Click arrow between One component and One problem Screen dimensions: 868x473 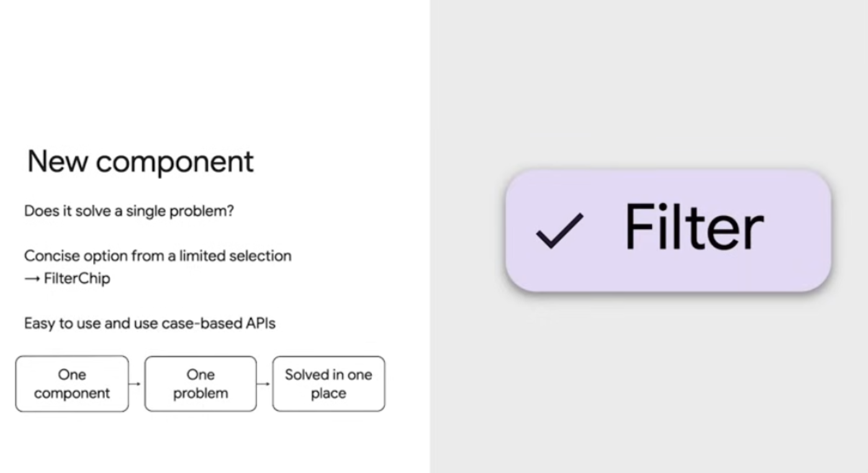(137, 384)
